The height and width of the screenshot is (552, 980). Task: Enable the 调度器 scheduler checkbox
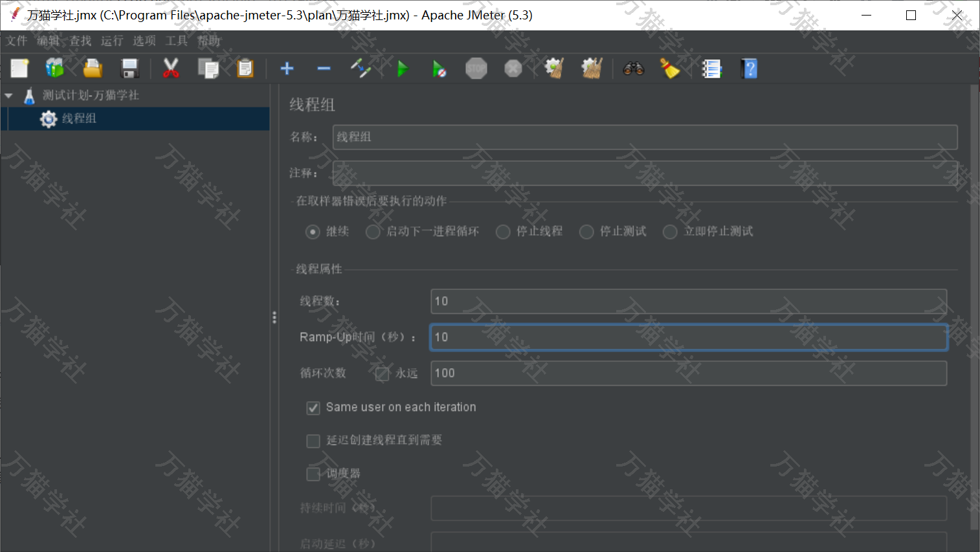pos(313,474)
